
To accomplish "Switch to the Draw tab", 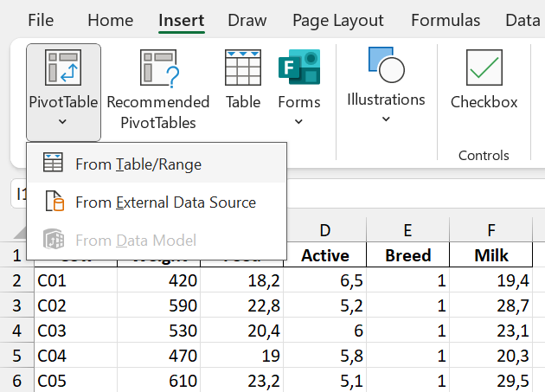I will tap(247, 20).
